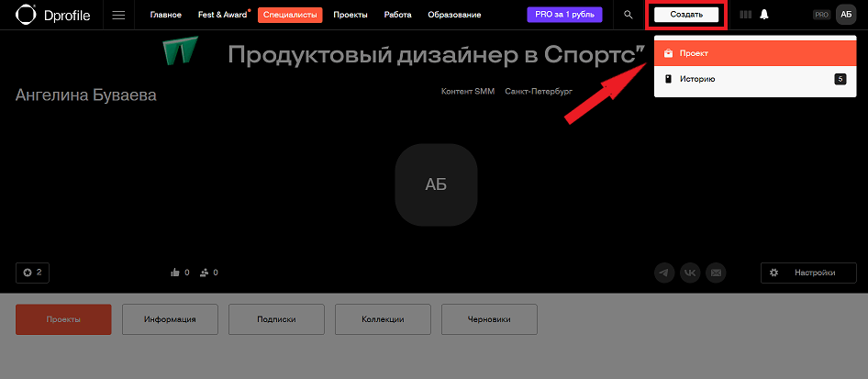Image resolution: width=868 pixels, height=379 pixels.
Task: Click the banner title Продуктовый дизайнер в Спортс
Action: (437, 55)
